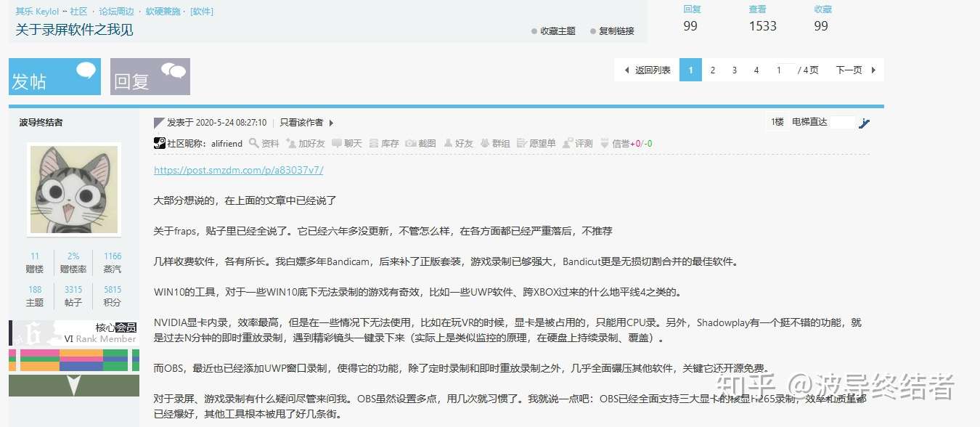Open alifriend's 资料 profile

coord(264,143)
